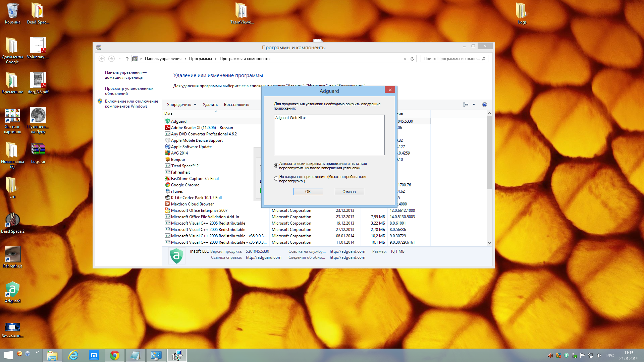Click Восстановить in the toolbar
Screen dimensions: 644x362
[x=236, y=105]
